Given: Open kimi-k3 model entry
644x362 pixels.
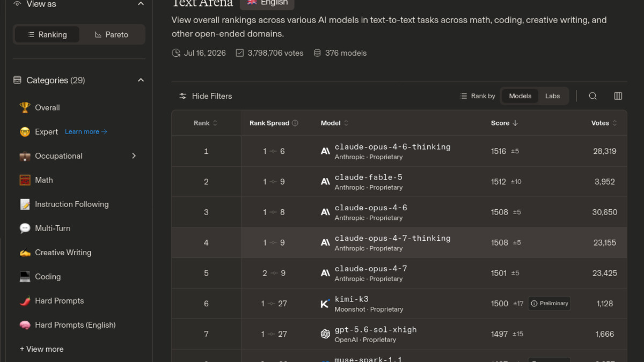Looking at the screenshot, I should pyautogui.click(x=352, y=299).
